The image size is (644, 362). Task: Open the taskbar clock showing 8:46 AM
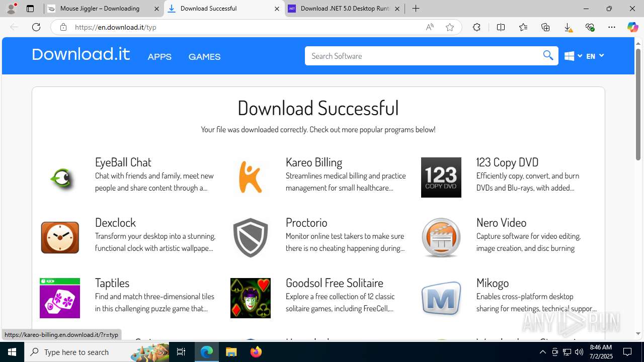[601, 352]
